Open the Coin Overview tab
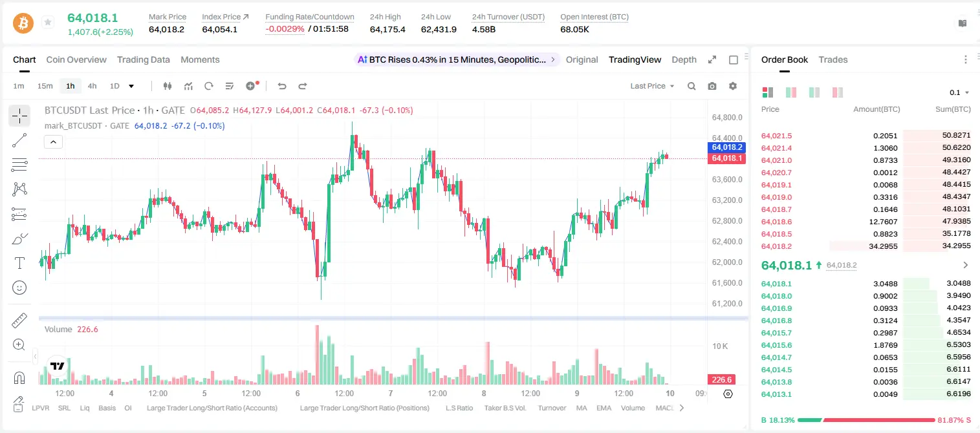The width and height of the screenshot is (980, 433). click(76, 59)
